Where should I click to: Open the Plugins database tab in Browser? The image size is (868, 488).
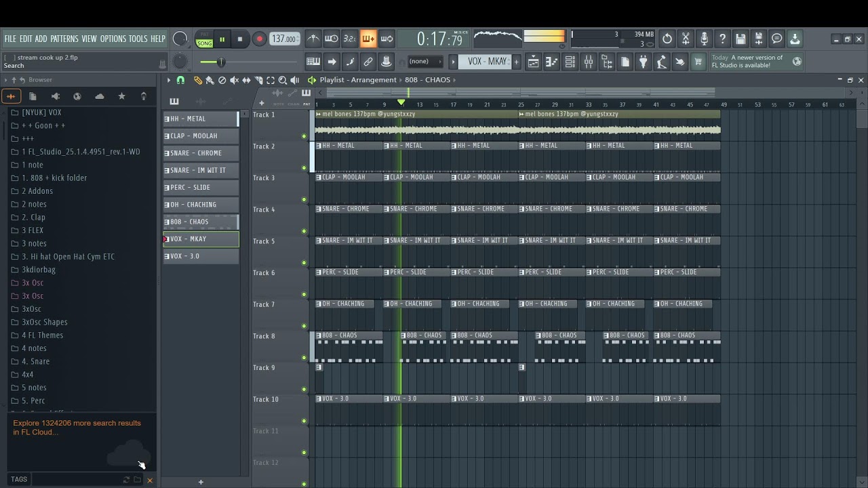click(55, 96)
